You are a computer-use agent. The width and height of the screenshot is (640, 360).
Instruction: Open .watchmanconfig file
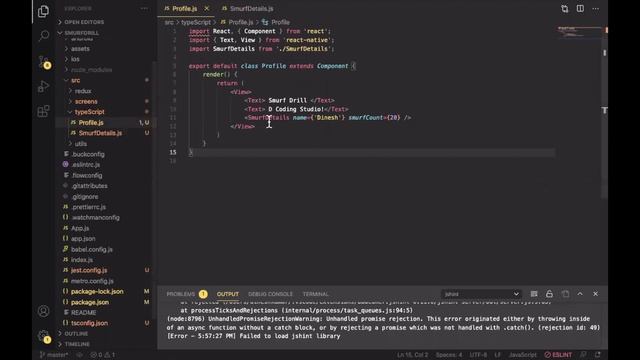coord(95,218)
